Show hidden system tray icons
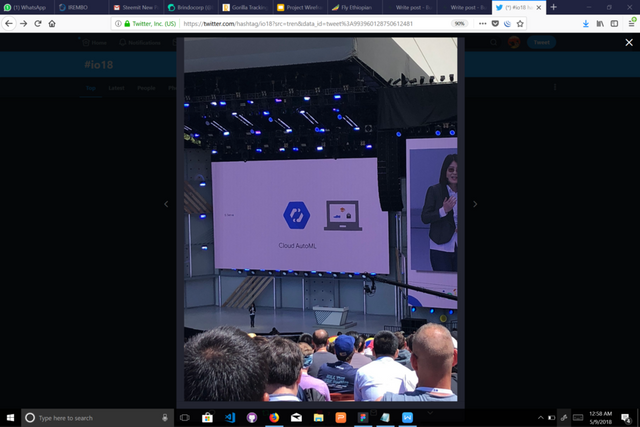640x427 pixels. coord(540,418)
